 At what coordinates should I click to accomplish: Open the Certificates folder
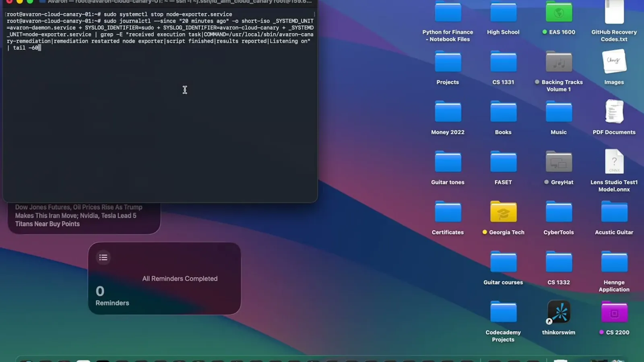pyautogui.click(x=448, y=212)
